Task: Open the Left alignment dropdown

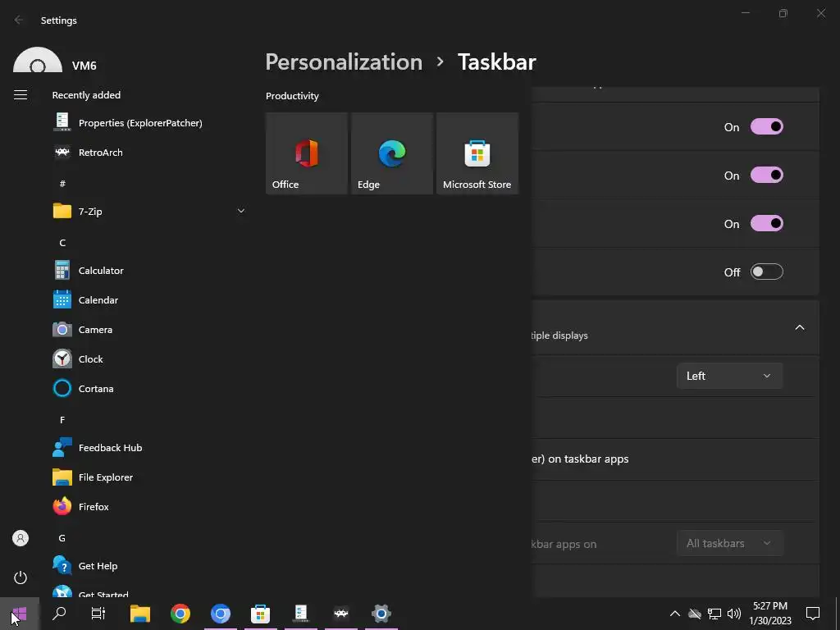Action: [x=729, y=376]
